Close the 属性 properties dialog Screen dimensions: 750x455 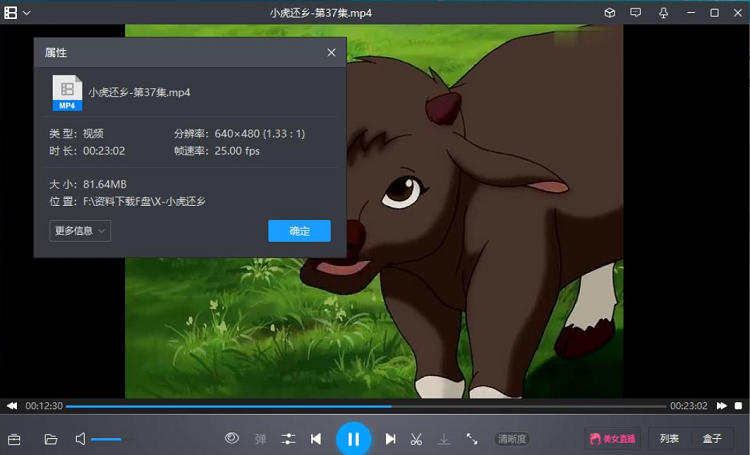[x=331, y=52]
